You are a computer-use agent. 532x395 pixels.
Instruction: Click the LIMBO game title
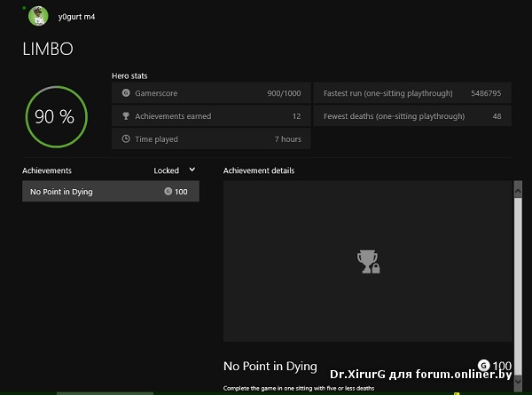[48, 49]
